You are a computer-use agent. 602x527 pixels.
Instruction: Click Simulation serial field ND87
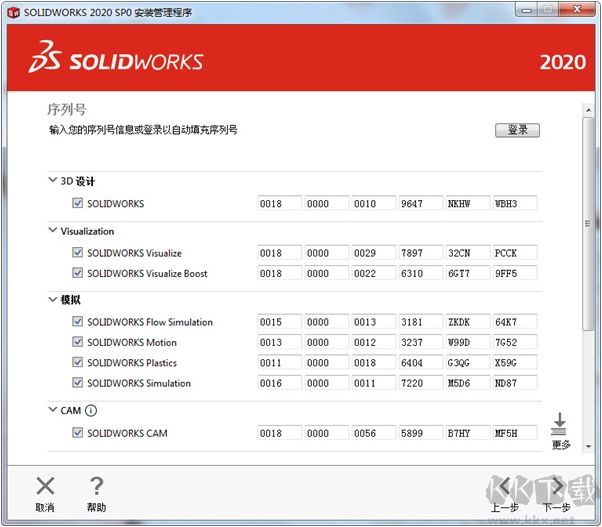point(515,383)
